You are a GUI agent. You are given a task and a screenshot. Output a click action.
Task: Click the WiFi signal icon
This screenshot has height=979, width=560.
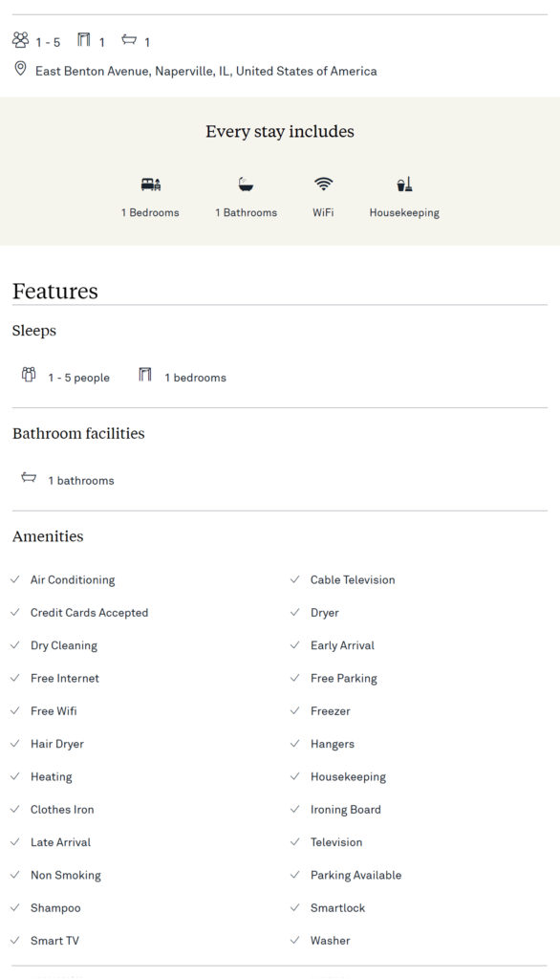(323, 184)
